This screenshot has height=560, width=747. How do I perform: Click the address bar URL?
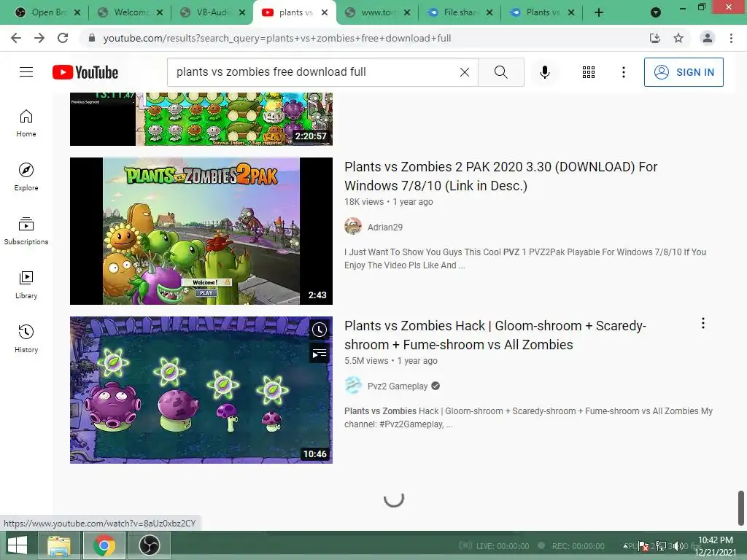pyautogui.click(x=276, y=38)
